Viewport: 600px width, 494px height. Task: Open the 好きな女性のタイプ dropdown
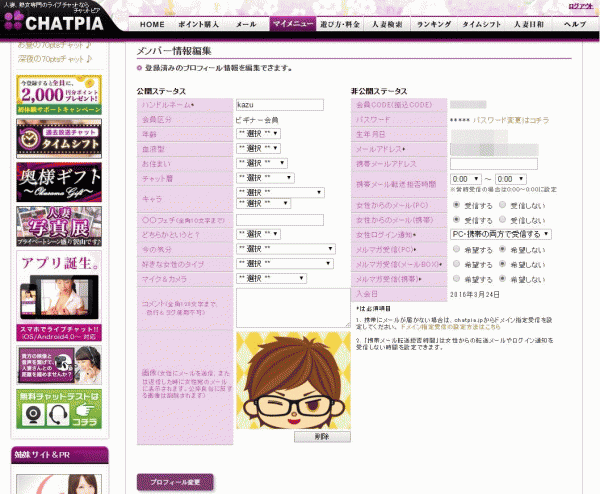(285, 264)
